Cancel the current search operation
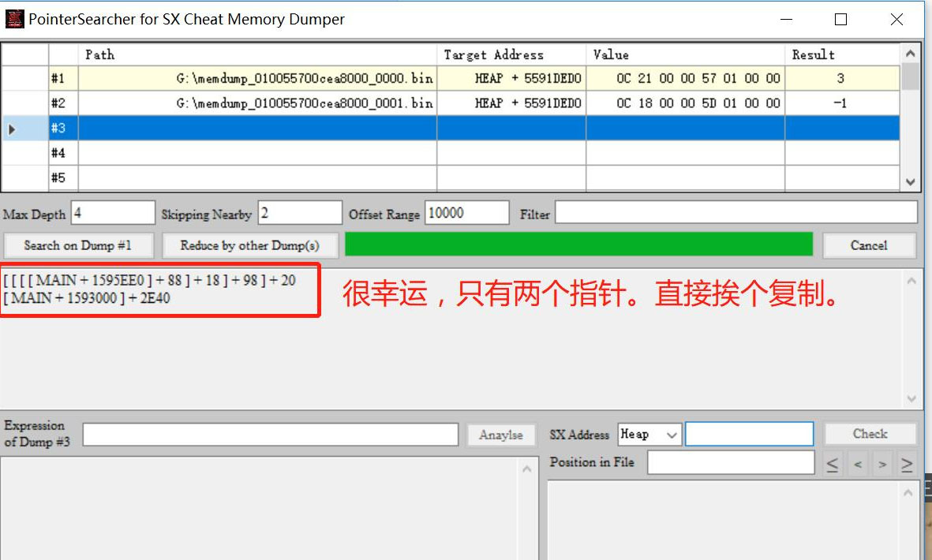The height and width of the screenshot is (560, 932). [869, 245]
